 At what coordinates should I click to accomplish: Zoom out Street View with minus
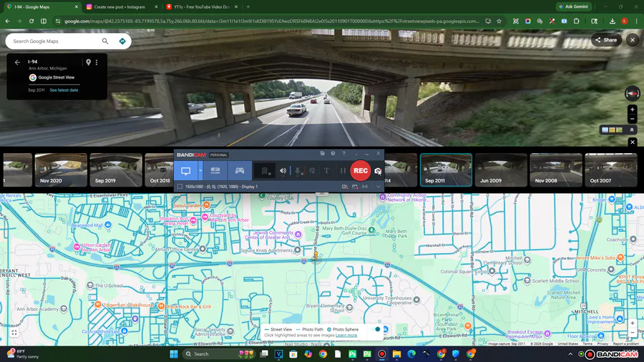pyautogui.click(x=633, y=119)
